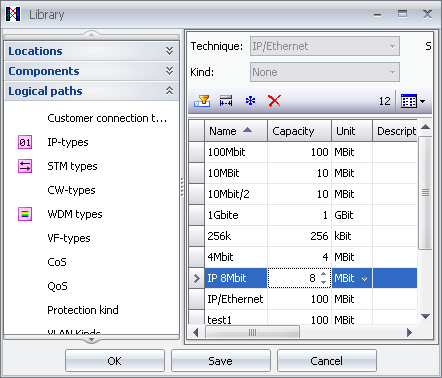
Task: Click the kBit unit cell
Action: [x=352, y=236]
